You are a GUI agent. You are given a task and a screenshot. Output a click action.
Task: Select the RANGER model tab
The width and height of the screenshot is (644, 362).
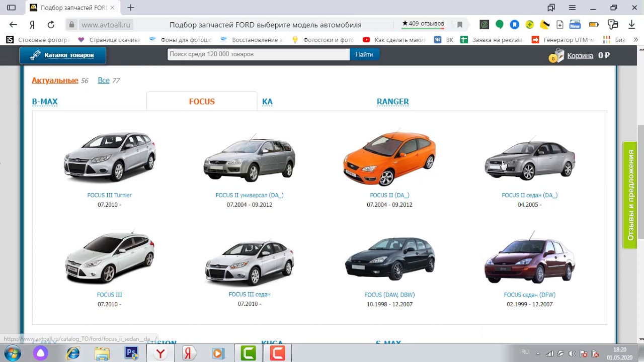point(393,102)
